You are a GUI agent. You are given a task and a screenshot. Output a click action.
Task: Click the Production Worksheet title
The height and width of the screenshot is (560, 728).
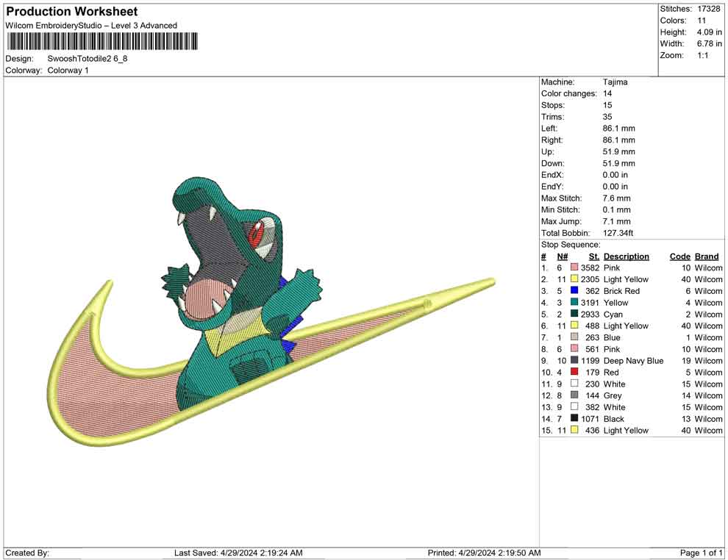[72, 12]
